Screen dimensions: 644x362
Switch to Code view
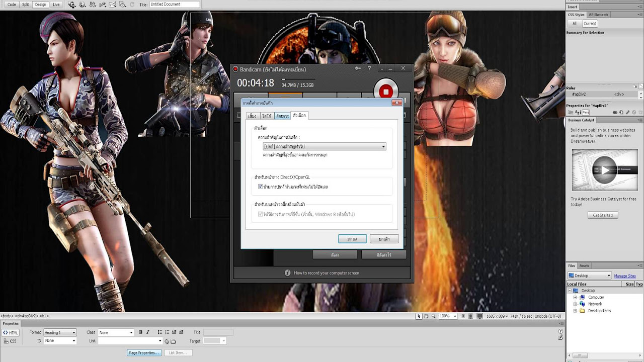[12, 5]
